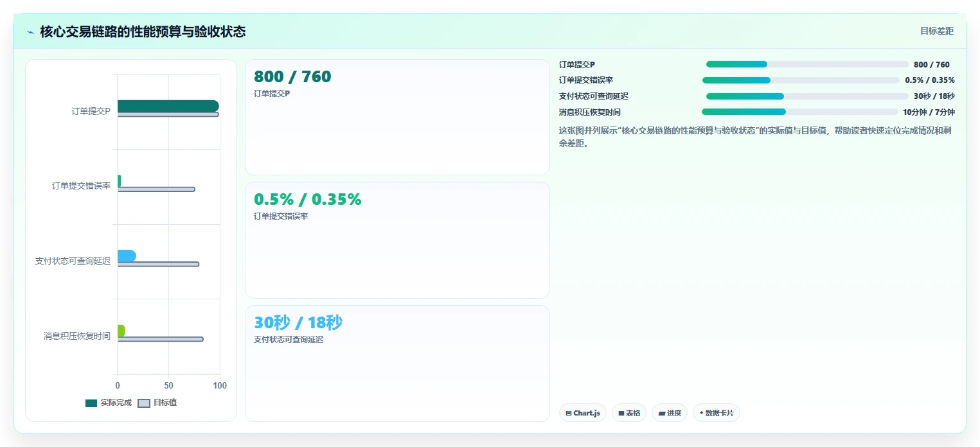Screen dimensions: 980x447
Task: Click the dashboard title 核心交易链路的性能预算与验收状态
Action: tap(143, 31)
